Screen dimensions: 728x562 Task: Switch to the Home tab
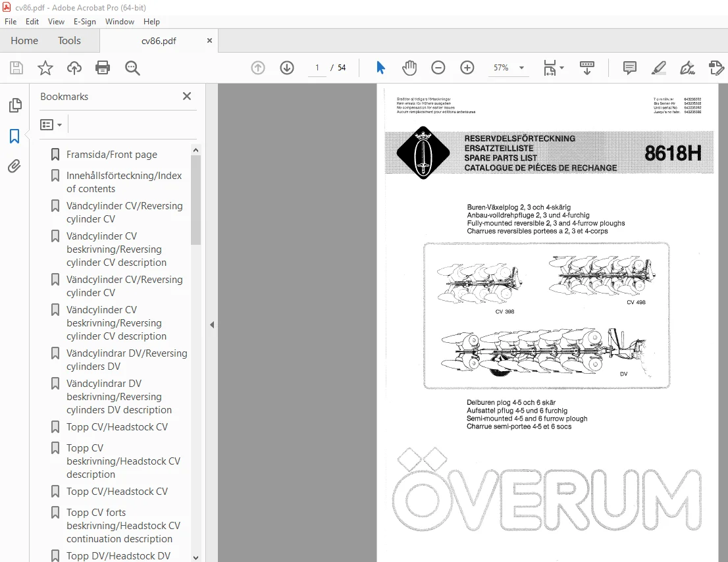24,41
